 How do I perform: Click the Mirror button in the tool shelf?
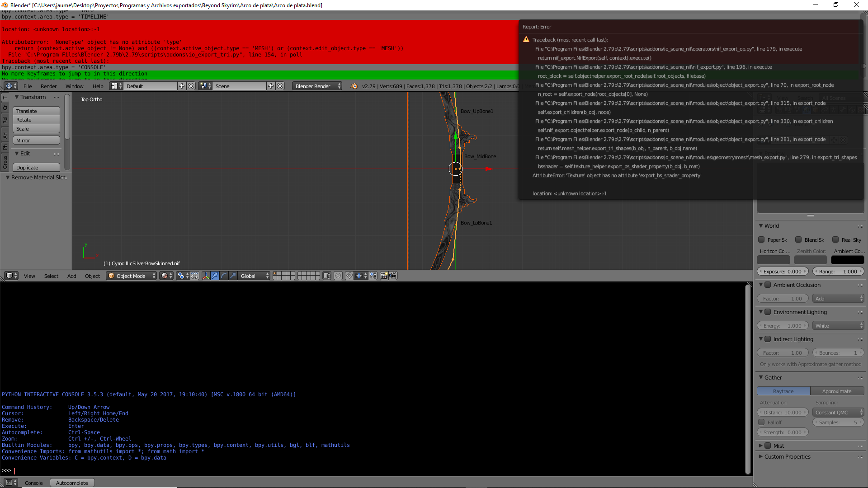coord(36,140)
